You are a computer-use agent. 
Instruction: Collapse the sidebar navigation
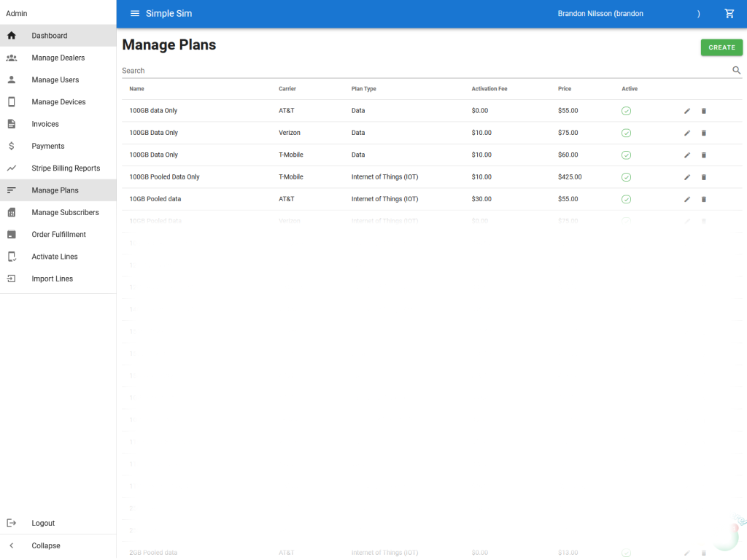(x=45, y=545)
